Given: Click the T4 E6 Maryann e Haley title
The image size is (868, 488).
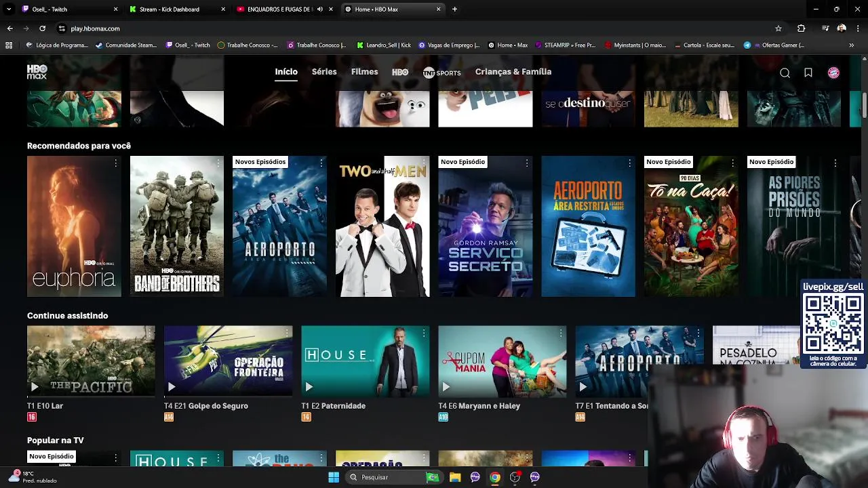Looking at the screenshot, I should 479,406.
